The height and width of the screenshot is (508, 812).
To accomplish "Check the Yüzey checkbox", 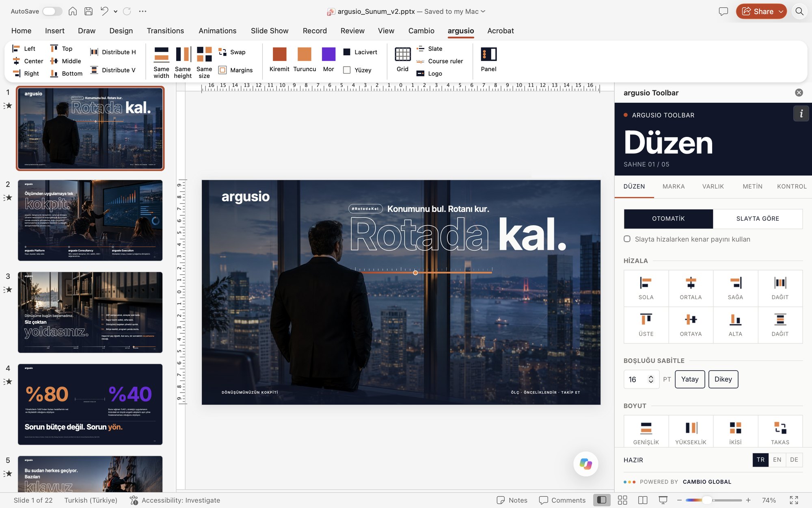I will click(x=347, y=70).
